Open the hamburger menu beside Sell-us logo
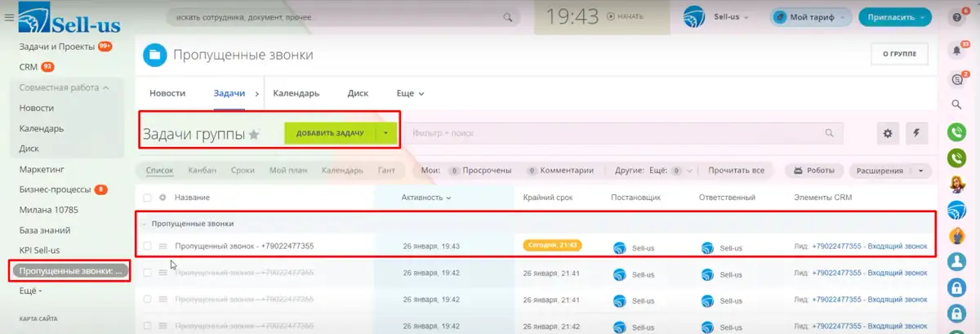Screen dimensions: 980x334 pos(9,16)
